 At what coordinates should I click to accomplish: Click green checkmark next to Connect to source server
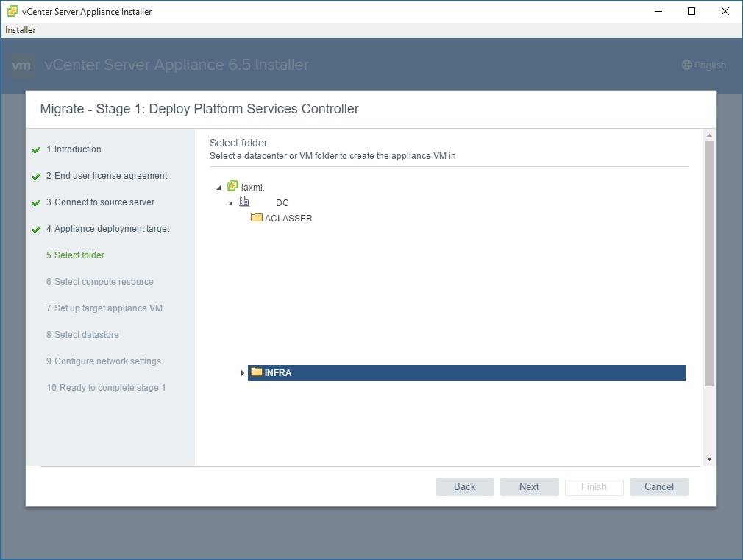tap(36, 203)
